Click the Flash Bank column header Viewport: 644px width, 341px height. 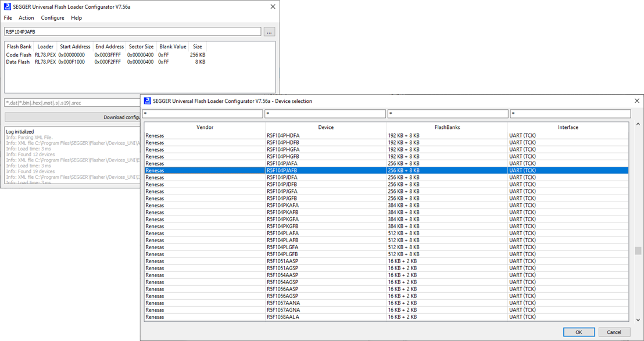coord(19,46)
